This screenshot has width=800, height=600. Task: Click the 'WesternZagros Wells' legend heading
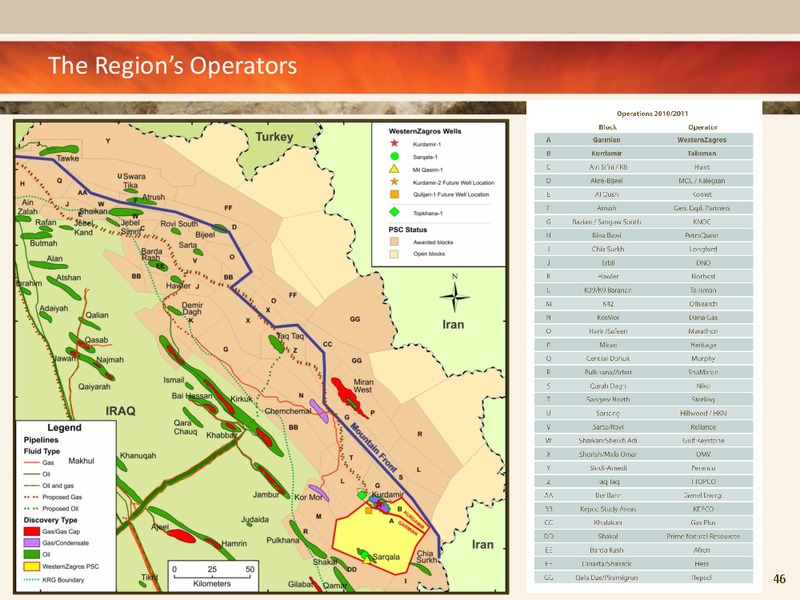click(x=424, y=131)
